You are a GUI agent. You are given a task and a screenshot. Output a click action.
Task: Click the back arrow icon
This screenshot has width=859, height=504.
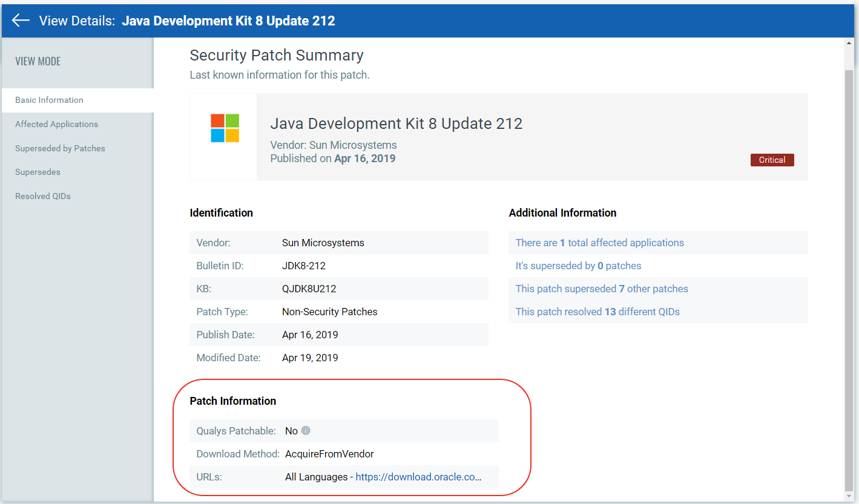point(21,21)
